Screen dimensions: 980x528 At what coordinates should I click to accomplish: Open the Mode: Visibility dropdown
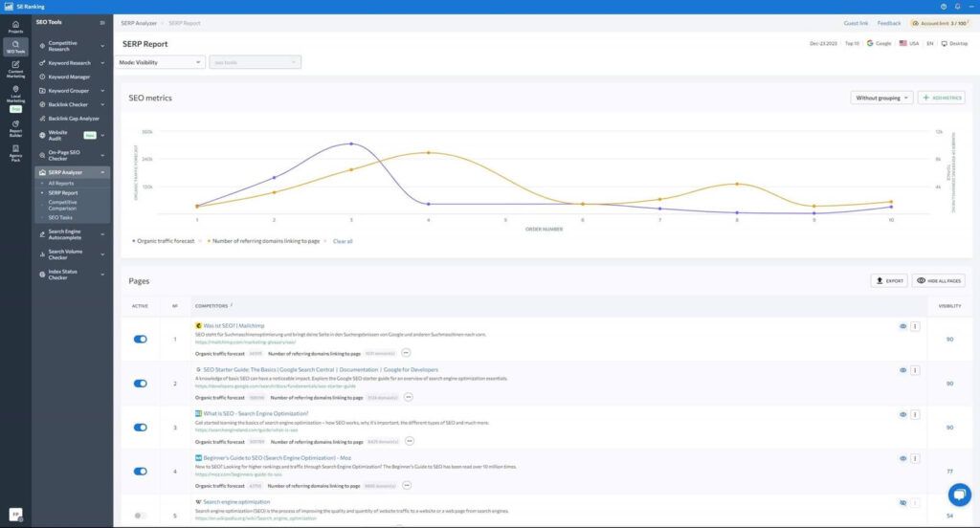coord(160,62)
